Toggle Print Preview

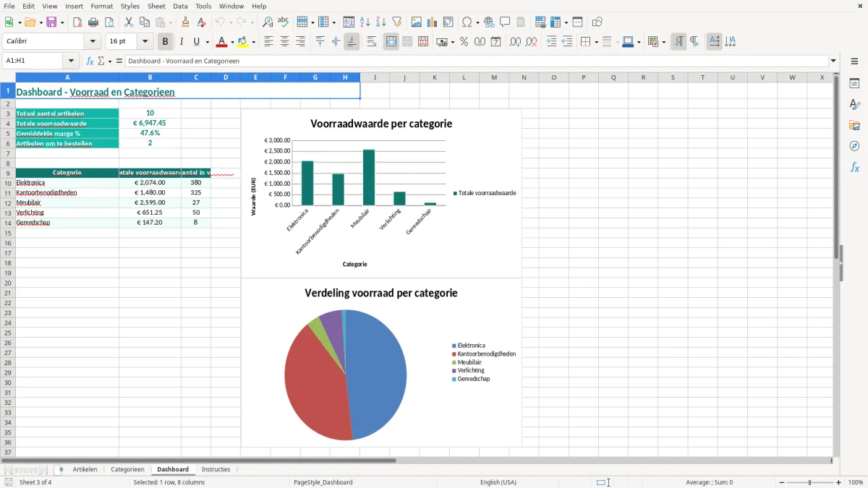(x=109, y=22)
